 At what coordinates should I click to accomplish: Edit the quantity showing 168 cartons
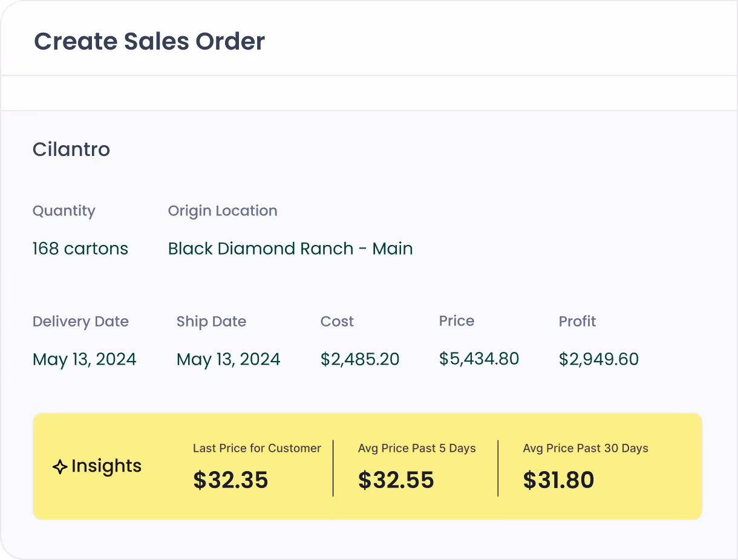point(80,248)
